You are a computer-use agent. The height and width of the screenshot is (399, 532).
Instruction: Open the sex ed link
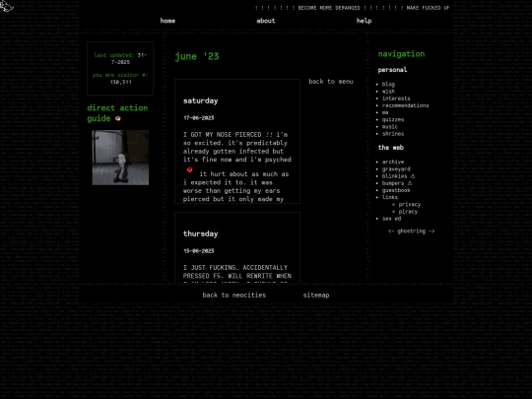click(x=391, y=219)
